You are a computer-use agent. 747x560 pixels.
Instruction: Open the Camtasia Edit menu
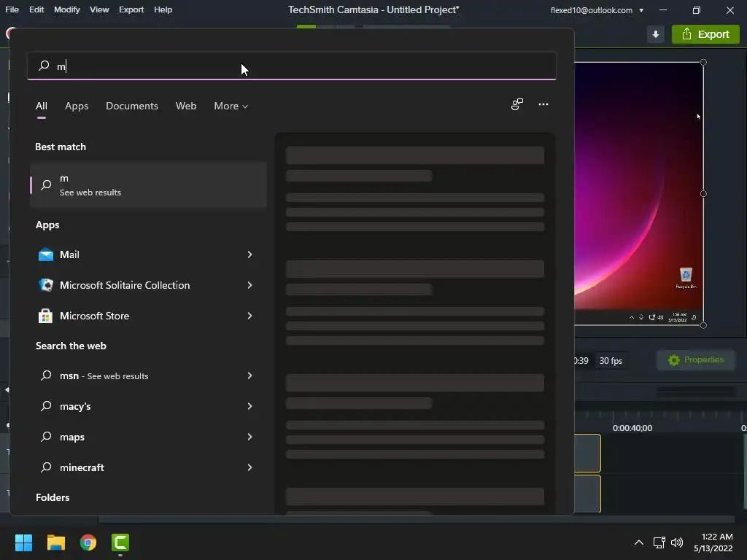point(36,9)
